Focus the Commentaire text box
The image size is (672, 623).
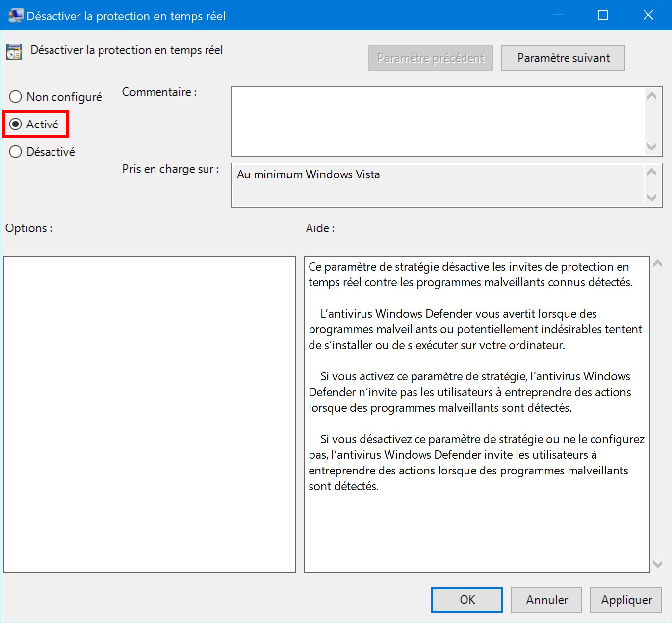pyautogui.click(x=438, y=122)
